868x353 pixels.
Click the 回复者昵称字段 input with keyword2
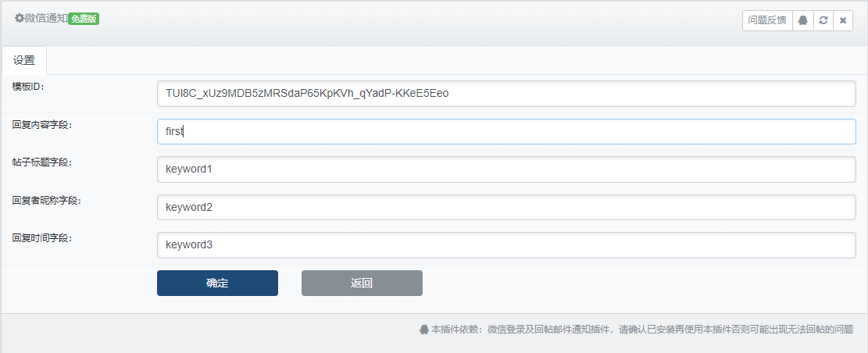(506, 207)
